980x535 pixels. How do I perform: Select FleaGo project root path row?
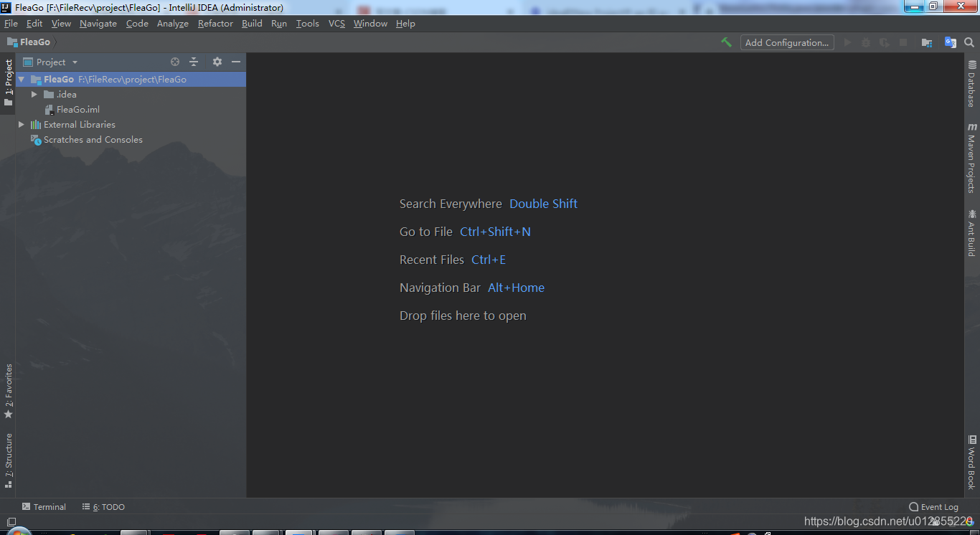point(131,80)
